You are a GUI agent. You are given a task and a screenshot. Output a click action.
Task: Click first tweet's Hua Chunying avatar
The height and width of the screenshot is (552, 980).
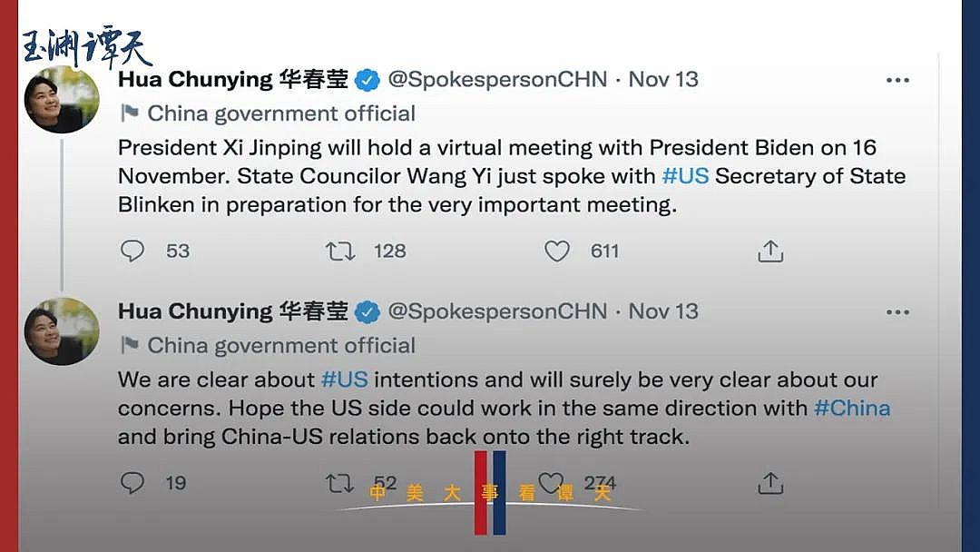click(63, 100)
